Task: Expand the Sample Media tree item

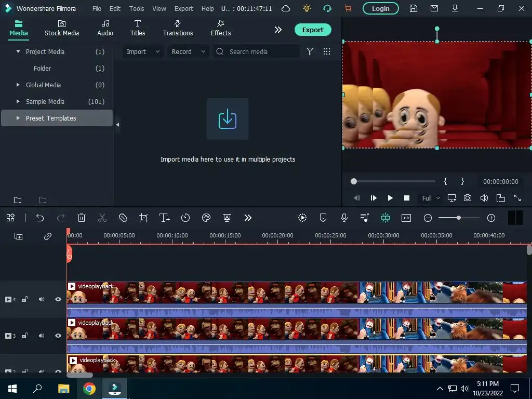Action: (x=18, y=101)
